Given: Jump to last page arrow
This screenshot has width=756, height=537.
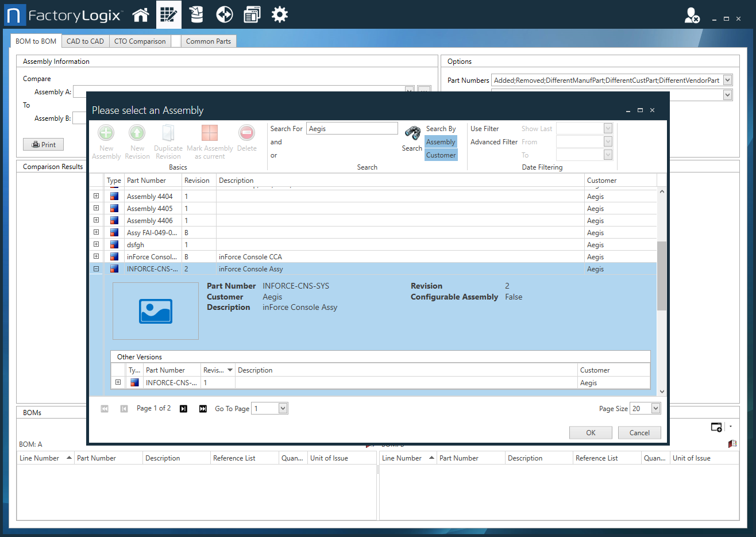Looking at the screenshot, I should [x=203, y=409].
